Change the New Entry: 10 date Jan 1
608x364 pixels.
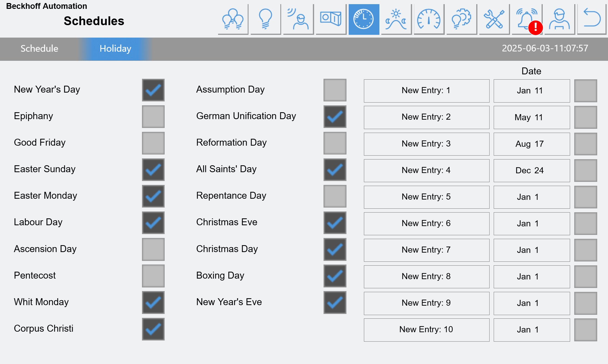pyautogui.click(x=532, y=330)
